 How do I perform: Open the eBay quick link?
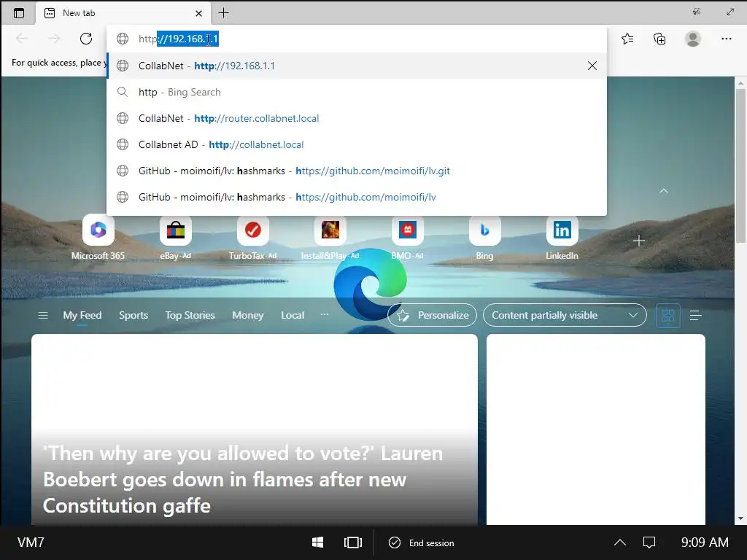tap(175, 238)
